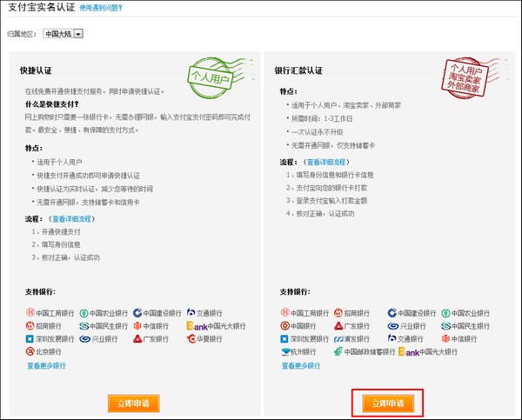
Task: Click 深圳发展银行 logo in 快捷认证 panel
Action: (x=50, y=339)
